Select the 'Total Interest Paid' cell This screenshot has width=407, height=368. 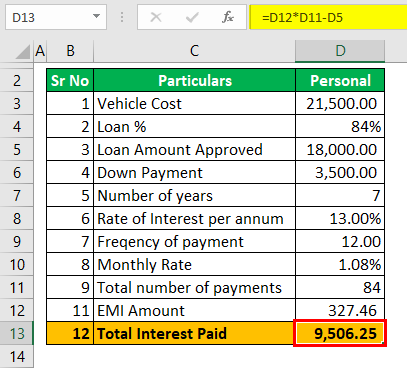tap(195, 333)
